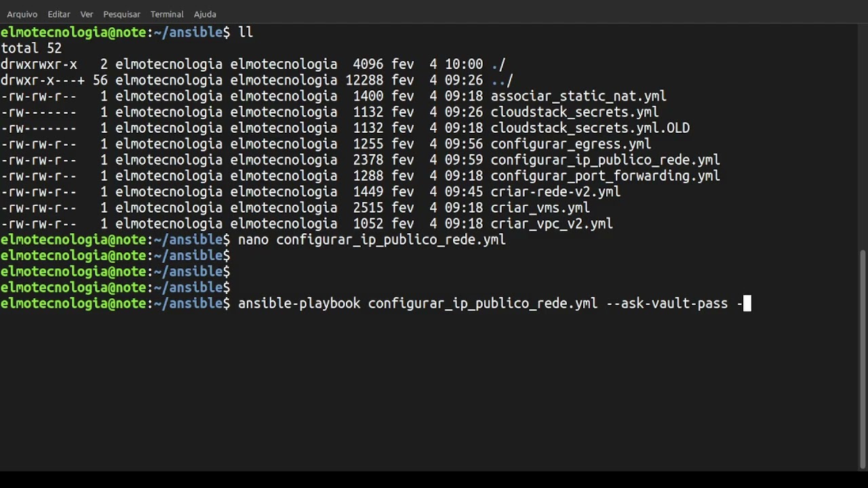The height and width of the screenshot is (488, 868).
Task: Click configurar_ip_publico_rede.yml in the ansible-playbook command
Action: [483, 304]
